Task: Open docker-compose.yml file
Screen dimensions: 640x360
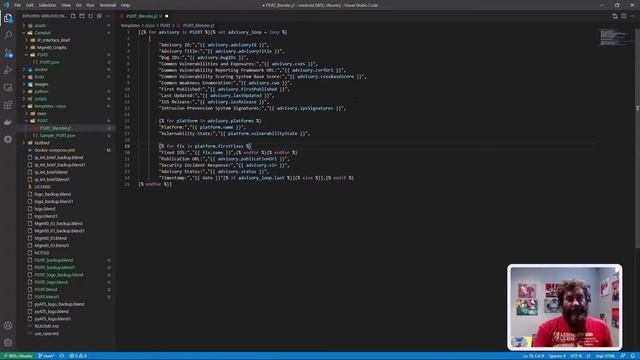Action: pos(54,150)
